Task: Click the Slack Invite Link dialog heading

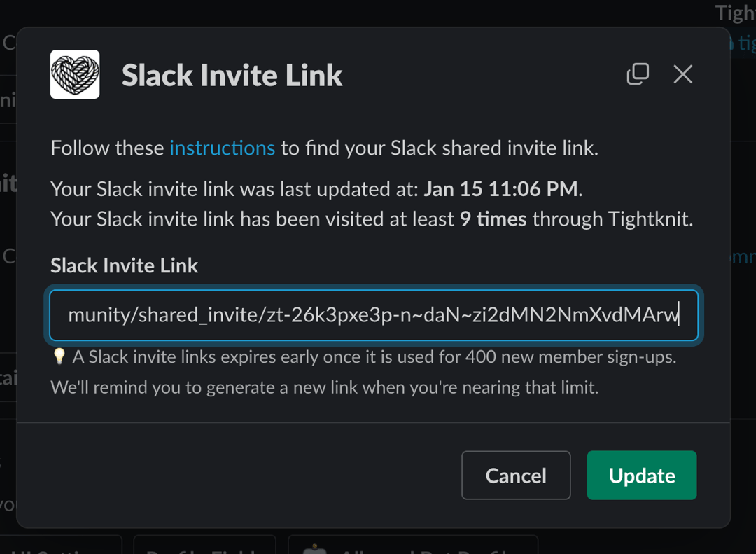Action: (x=232, y=74)
